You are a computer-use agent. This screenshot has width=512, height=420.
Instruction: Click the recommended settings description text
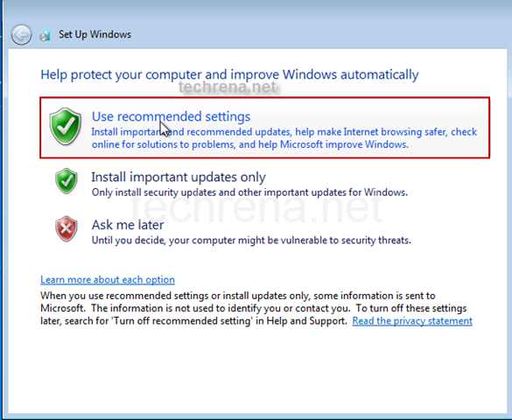pos(284,138)
